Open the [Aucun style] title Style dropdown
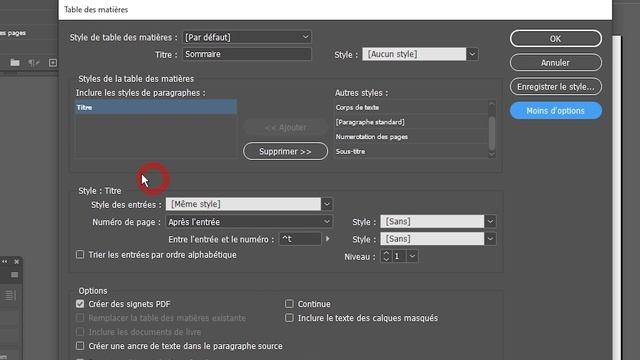The height and width of the screenshot is (360, 640). point(472,54)
